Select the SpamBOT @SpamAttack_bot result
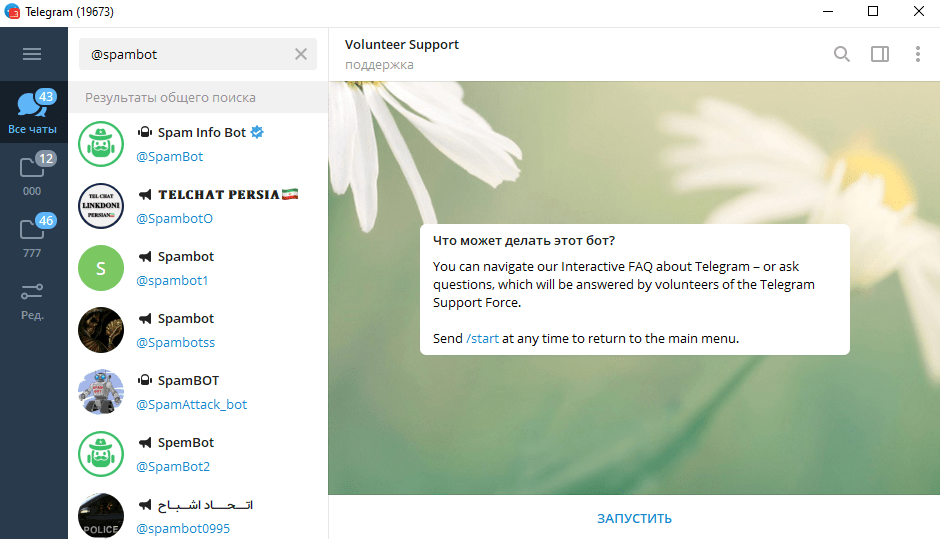The width and height of the screenshot is (940, 539). [x=198, y=392]
